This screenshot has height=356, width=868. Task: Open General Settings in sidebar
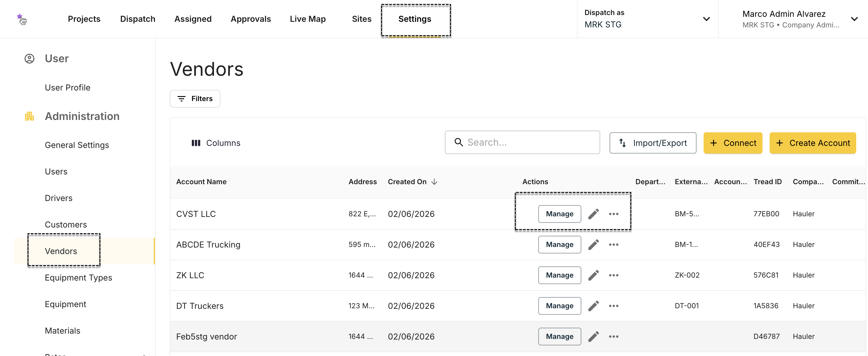pos(77,145)
